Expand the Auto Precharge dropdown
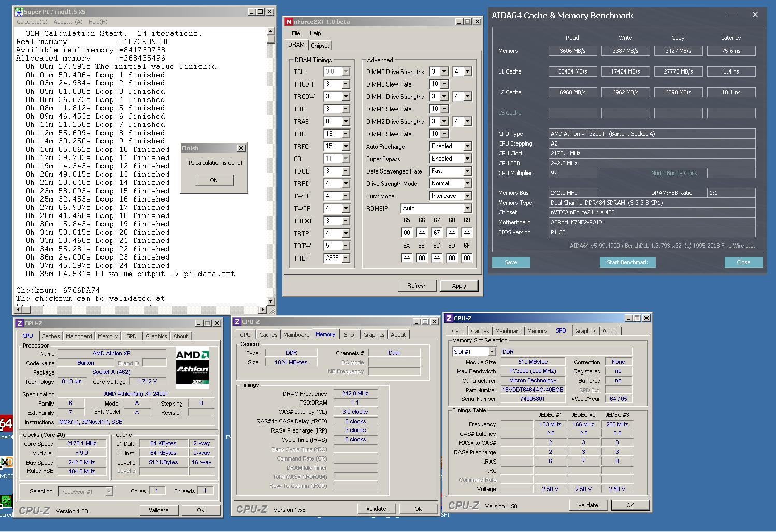 pos(467,146)
